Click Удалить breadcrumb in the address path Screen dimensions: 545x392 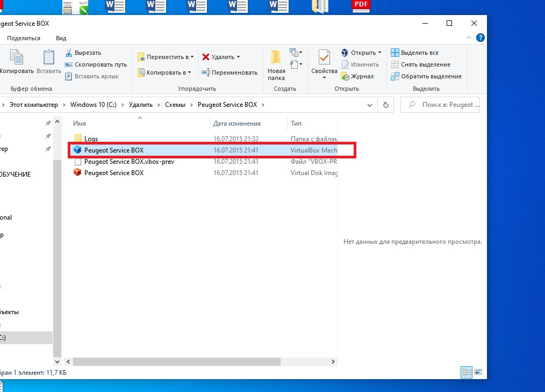[140, 105]
